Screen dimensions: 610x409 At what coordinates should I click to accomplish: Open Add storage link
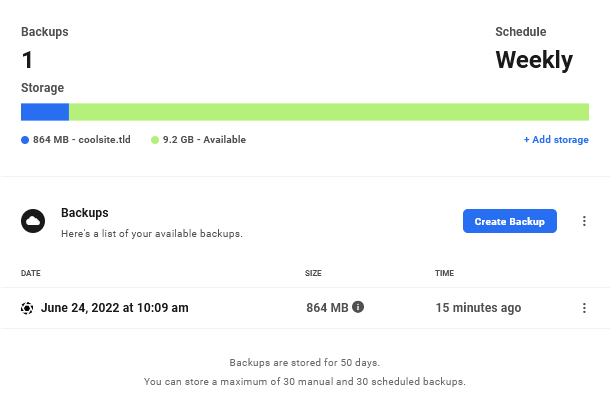(x=556, y=140)
